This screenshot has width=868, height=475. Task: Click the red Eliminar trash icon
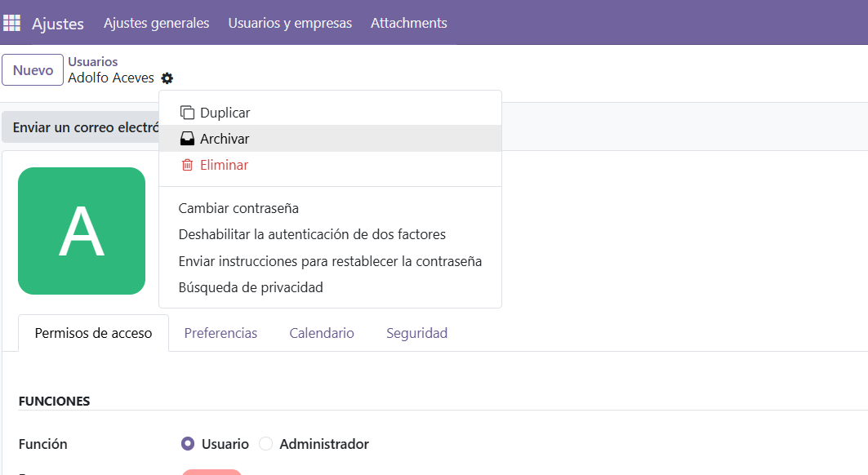tap(187, 165)
